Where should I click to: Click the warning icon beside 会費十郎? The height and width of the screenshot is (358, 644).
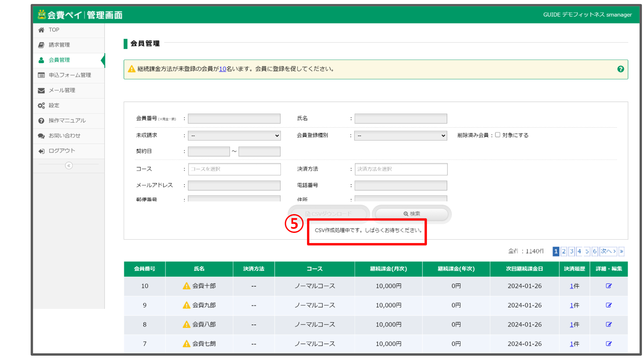(x=187, y=287)
